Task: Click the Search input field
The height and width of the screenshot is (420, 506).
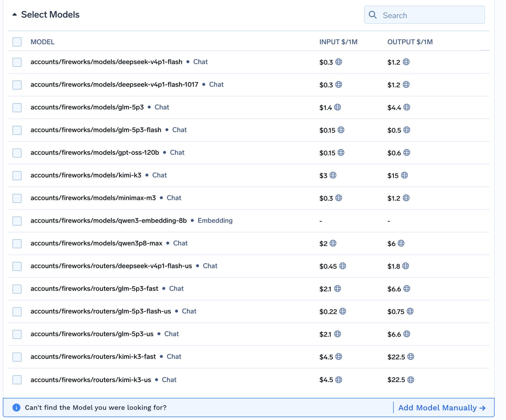Action: [x=424, y=15]
